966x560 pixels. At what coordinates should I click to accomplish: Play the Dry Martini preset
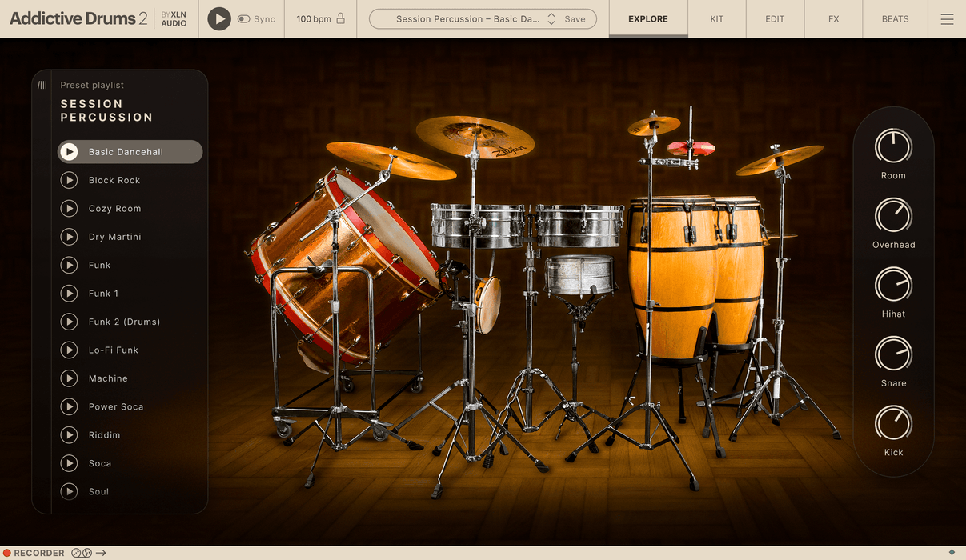coord(70,237)
